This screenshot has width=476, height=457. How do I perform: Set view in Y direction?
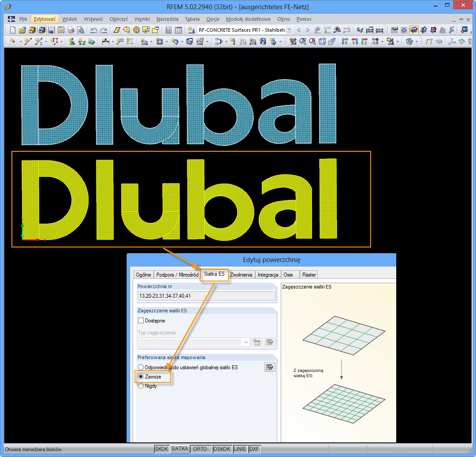pyautogui.click(x=354, y=41)
